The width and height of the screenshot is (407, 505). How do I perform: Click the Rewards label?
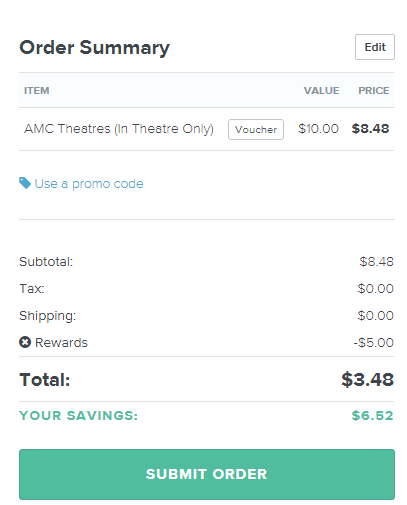(x=61, y=342)
